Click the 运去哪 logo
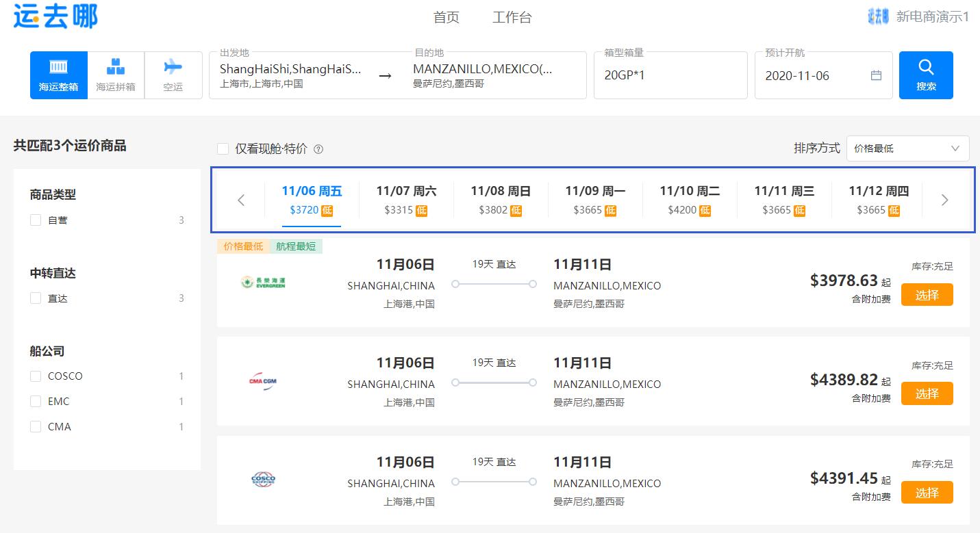980x533 pixels. coord(55,16)
